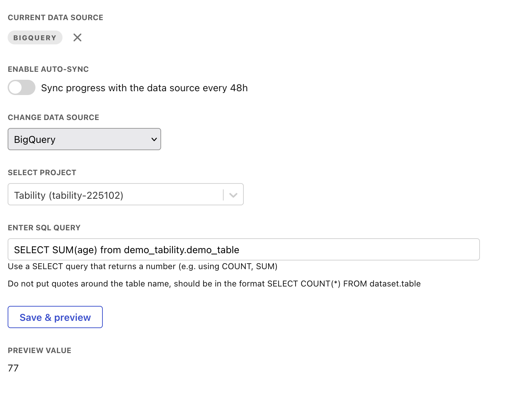Image resolution: width=532 pixels, height=394 pixels.
Task: Click the 'Do not put quotes' hint text
Action: [x=214, y=284]
